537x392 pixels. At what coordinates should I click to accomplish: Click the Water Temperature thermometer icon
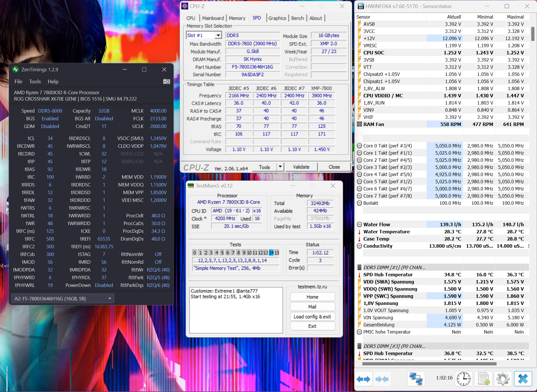coord(359,232)
